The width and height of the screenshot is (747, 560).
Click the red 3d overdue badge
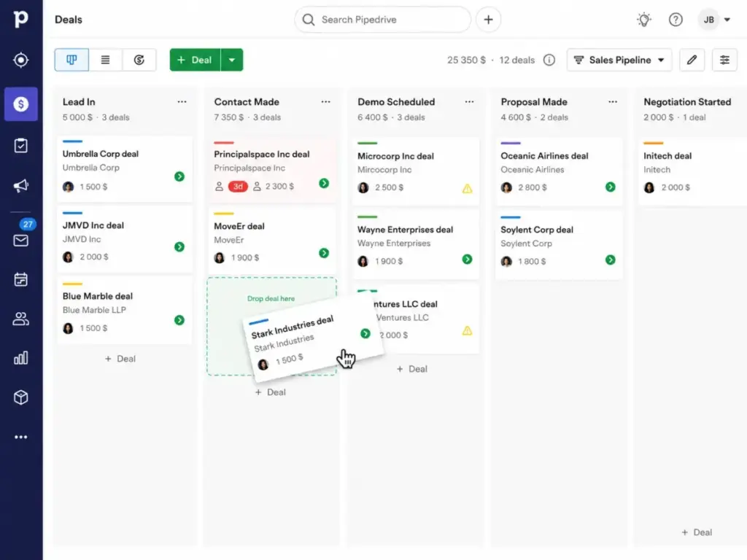(238, 186)
